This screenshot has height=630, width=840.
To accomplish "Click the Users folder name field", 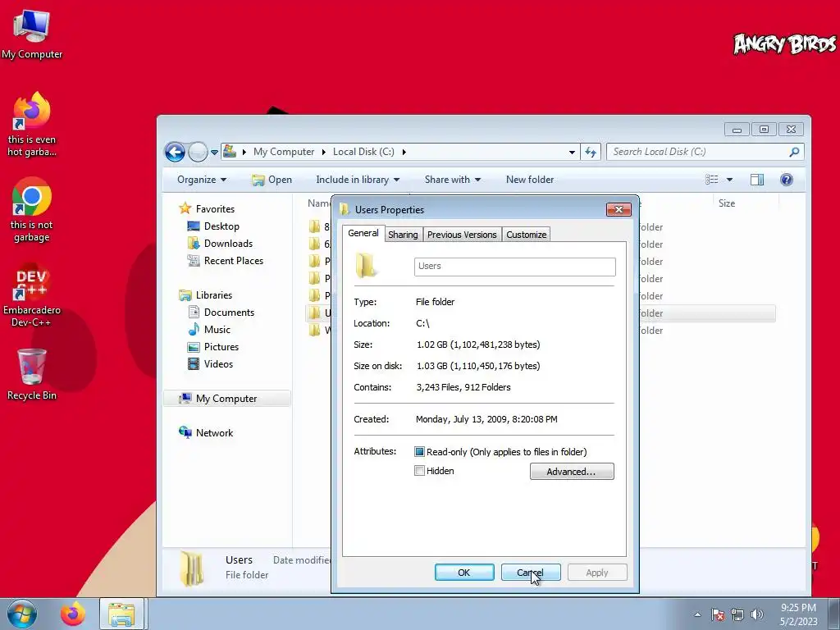I will pyautogui.click(x=515, y=267).
